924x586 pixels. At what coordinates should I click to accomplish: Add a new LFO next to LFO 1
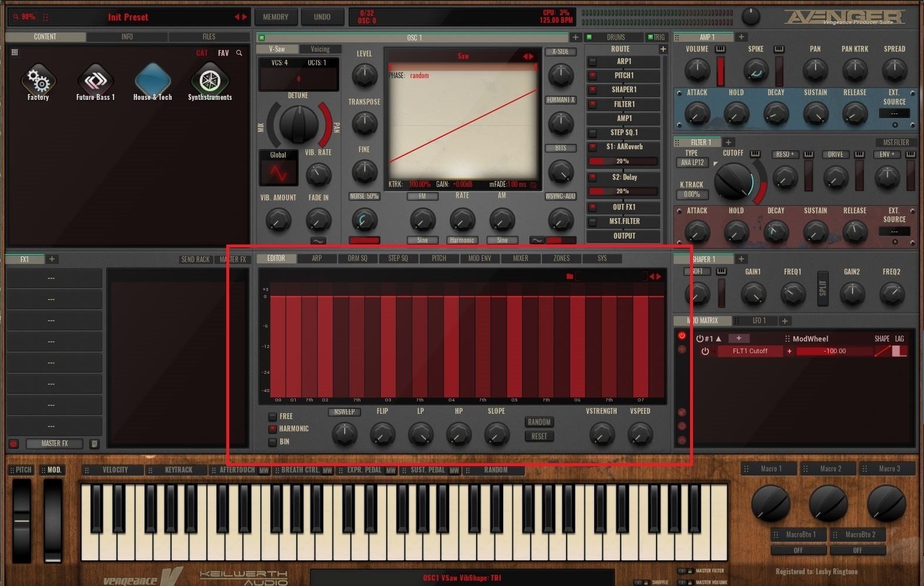(785, 321)
